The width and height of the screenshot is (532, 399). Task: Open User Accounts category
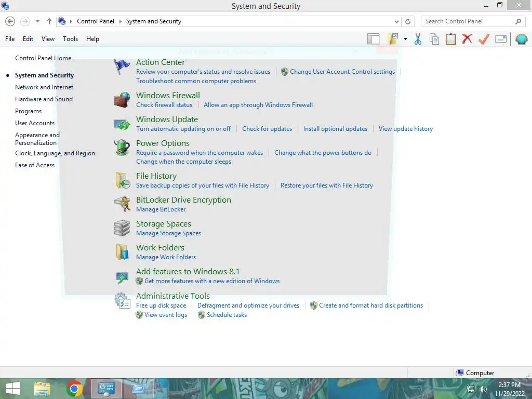click(x=35, y=123)
